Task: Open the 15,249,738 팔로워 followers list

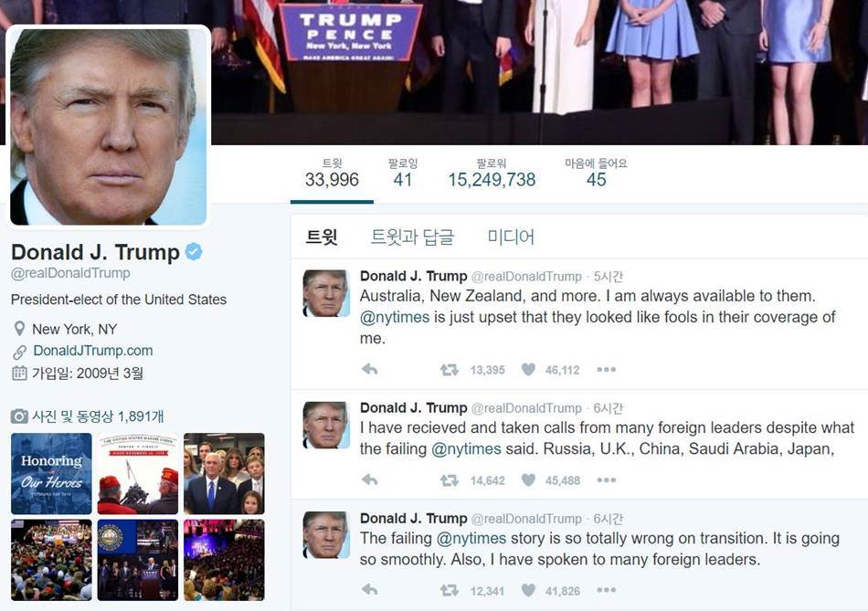Action: click(x=492, y=173)
